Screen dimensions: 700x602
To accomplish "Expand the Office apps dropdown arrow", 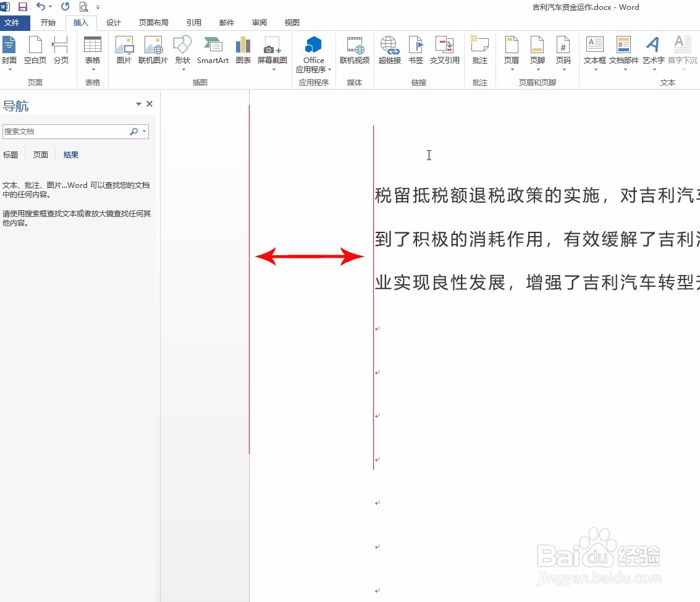I will pyautogui.click(x=329, y=70).
